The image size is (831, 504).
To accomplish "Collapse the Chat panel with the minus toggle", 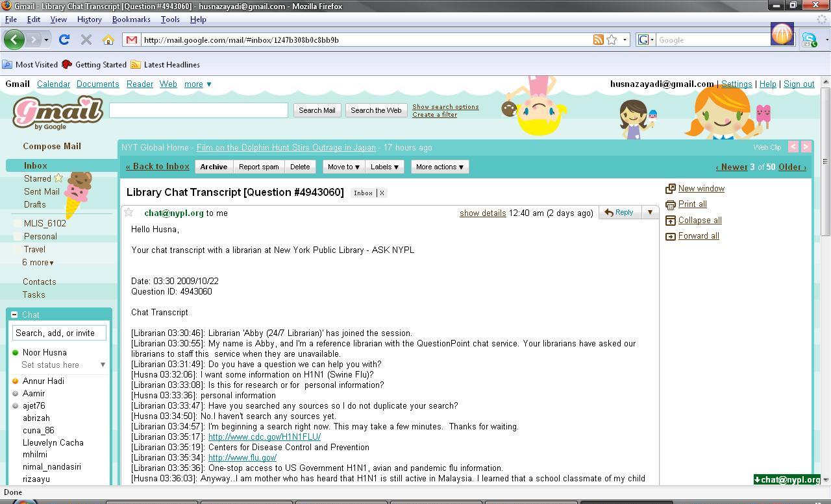I will coord(13,315).
